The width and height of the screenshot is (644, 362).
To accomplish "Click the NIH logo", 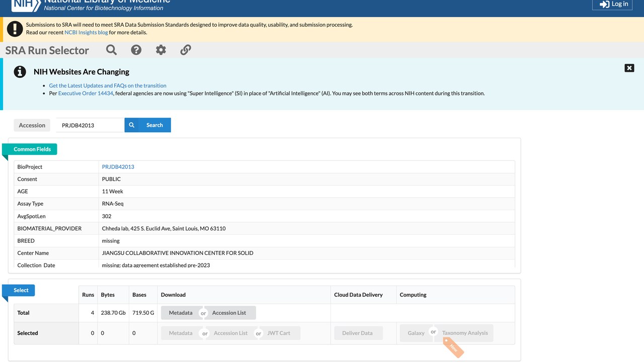I will pos(24,5).
